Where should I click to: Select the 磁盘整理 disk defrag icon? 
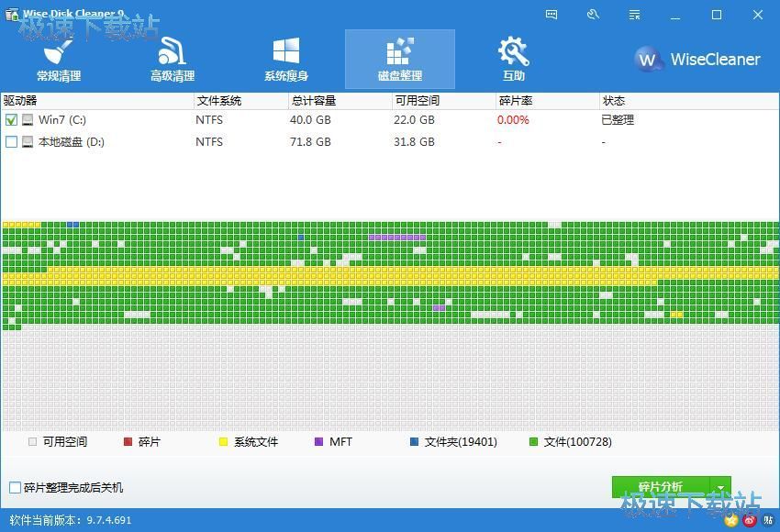[x=400, y=51]
